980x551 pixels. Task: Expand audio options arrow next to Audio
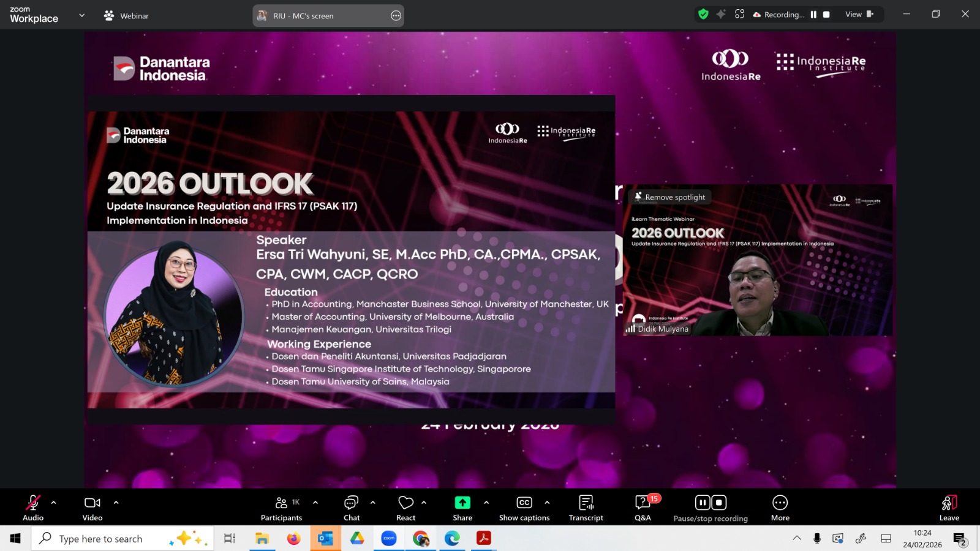click(x=54, y=503)
